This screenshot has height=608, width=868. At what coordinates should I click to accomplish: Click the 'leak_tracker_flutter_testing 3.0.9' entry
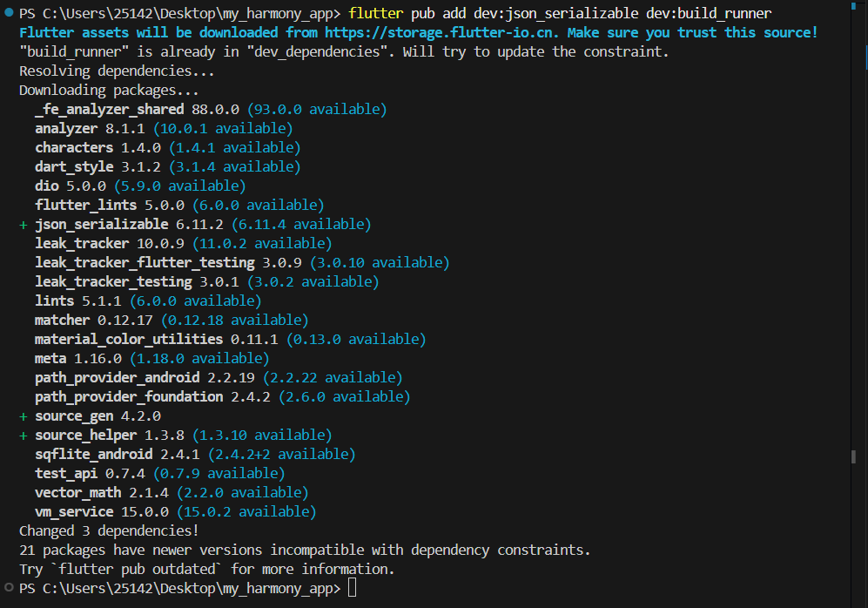click(x=168, y=262)
